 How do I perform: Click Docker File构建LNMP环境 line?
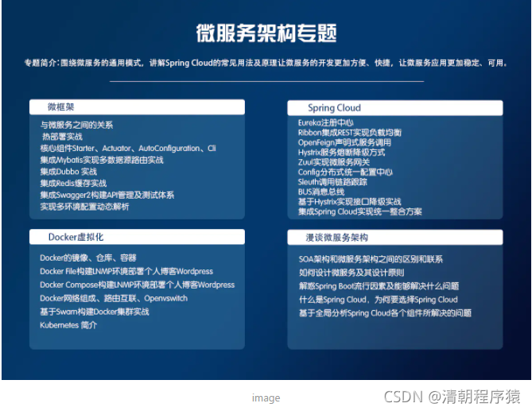[126, 271]
